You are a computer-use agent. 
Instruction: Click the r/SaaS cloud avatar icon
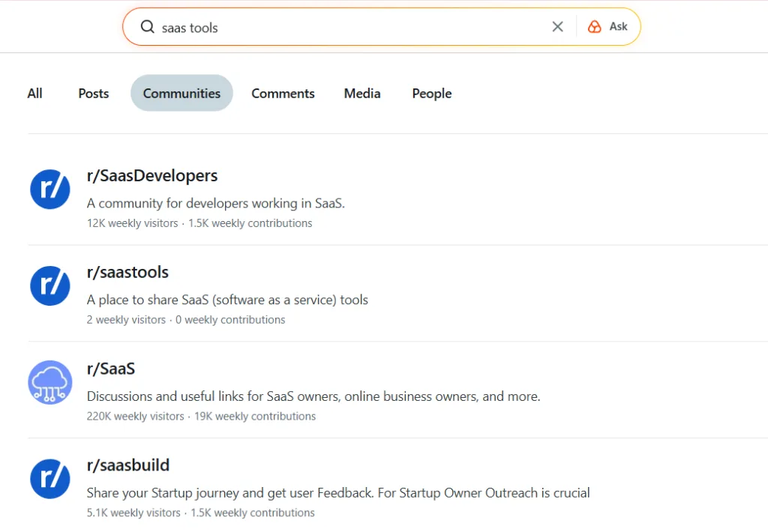pos(50,382)
